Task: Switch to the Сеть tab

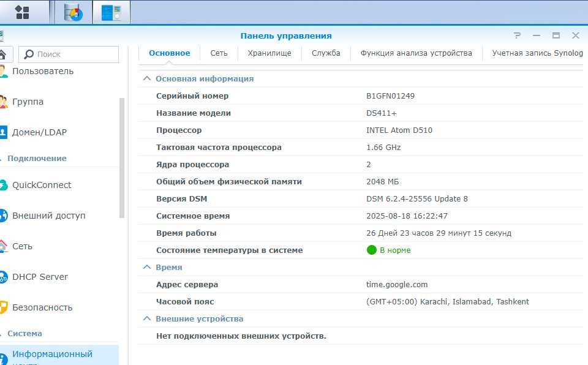Action: (219, 53)
